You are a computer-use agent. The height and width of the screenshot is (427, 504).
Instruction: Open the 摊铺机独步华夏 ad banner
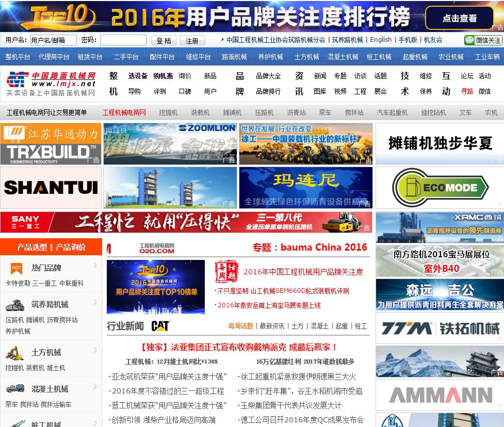(440, 144)
